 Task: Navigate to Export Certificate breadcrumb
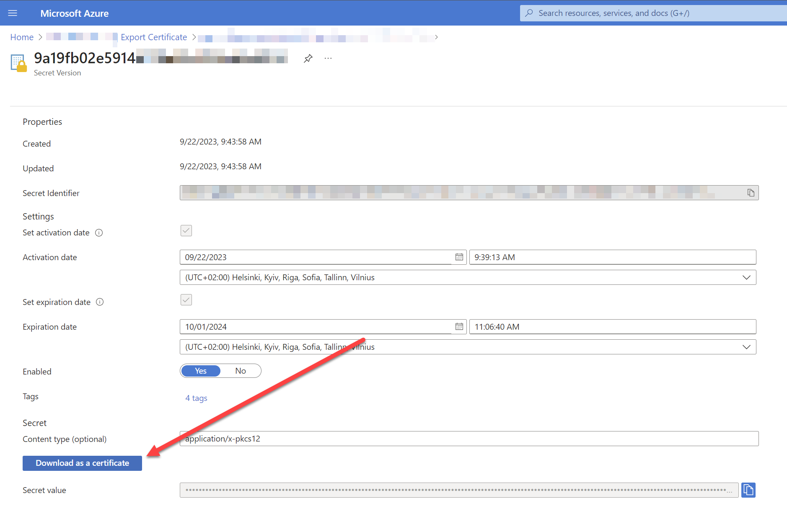[x=154, y=37]
